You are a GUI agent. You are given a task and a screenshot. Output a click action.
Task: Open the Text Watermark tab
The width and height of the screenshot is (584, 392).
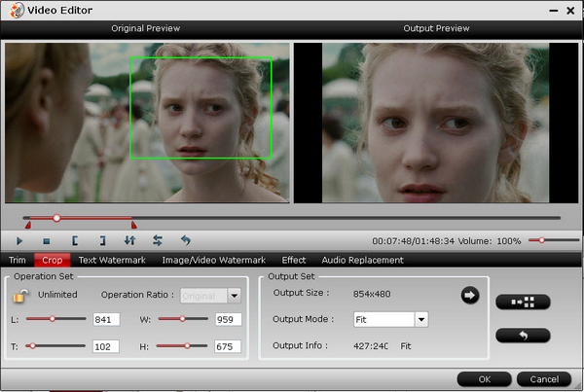pos(112,260)
